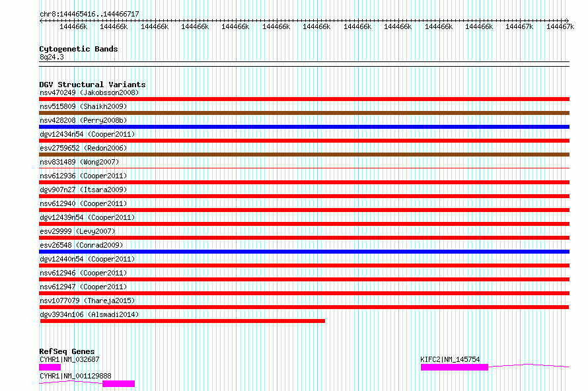Select the red dgv907n27 variant bar
Viewport: 588px width, 391px height.
[304, 196]
